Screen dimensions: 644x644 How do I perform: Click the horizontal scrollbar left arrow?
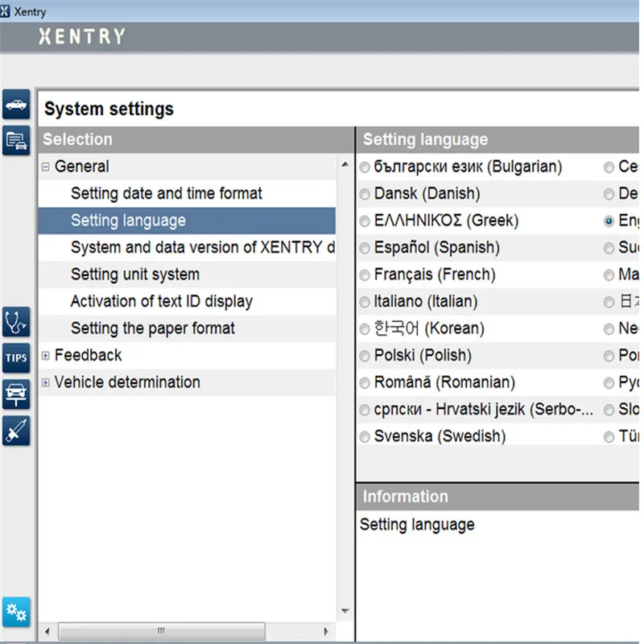pyautogui.click(x=47, y=631)
